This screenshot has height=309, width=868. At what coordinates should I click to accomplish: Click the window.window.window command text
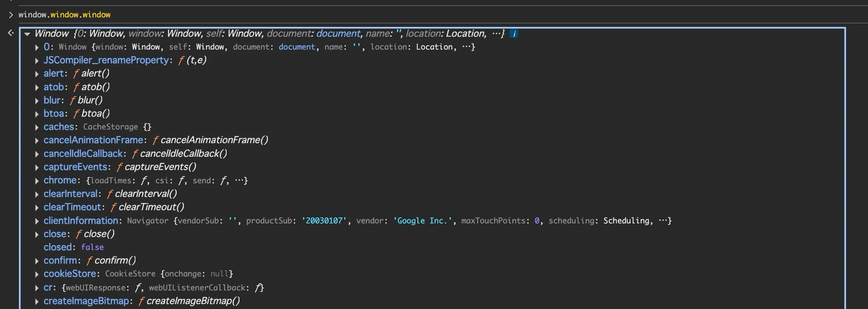pos(64,15)
